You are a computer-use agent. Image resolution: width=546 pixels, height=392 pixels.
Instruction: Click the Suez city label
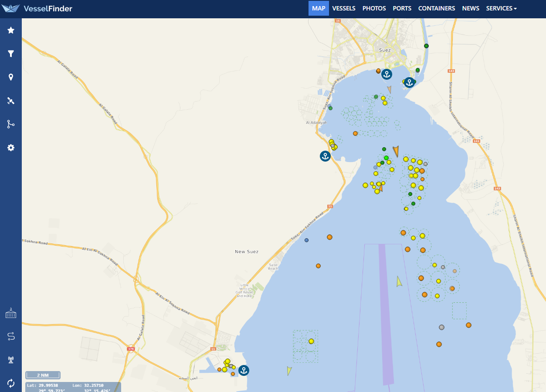coord(385,50)
